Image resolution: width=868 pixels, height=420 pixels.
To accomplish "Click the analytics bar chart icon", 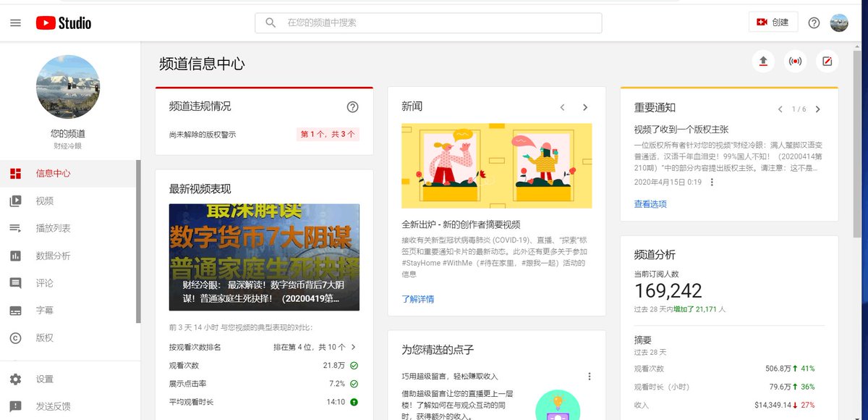I will pos(15,256).
